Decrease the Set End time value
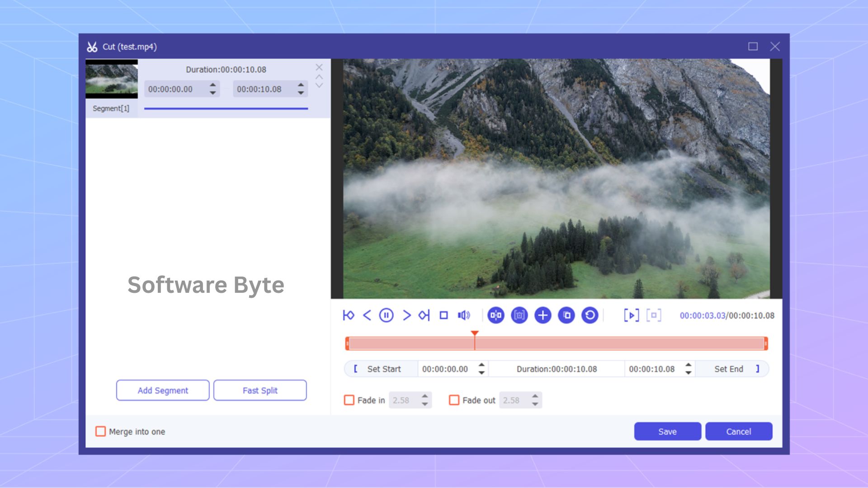The height and width of the screenshot is (488, 868). click(x=688, y=373)
